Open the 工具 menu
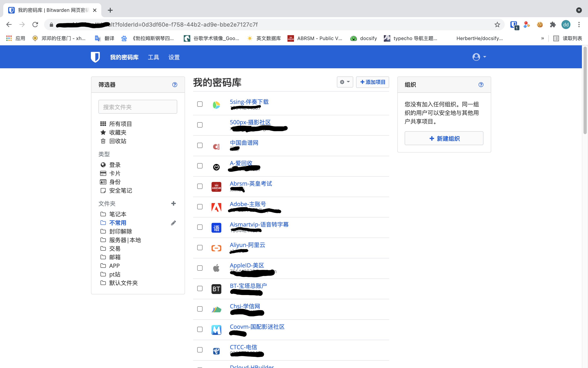The image size is (588, 368). click(153, 57)
